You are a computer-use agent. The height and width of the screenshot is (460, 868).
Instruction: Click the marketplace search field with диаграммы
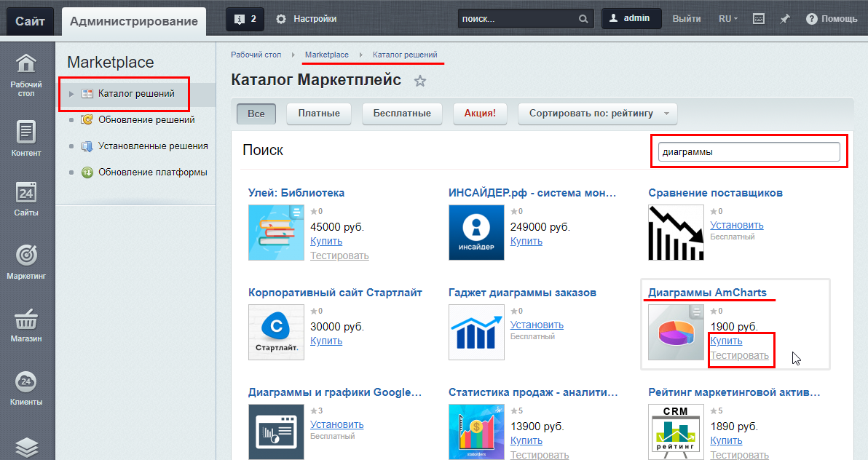tap(748, 152)
